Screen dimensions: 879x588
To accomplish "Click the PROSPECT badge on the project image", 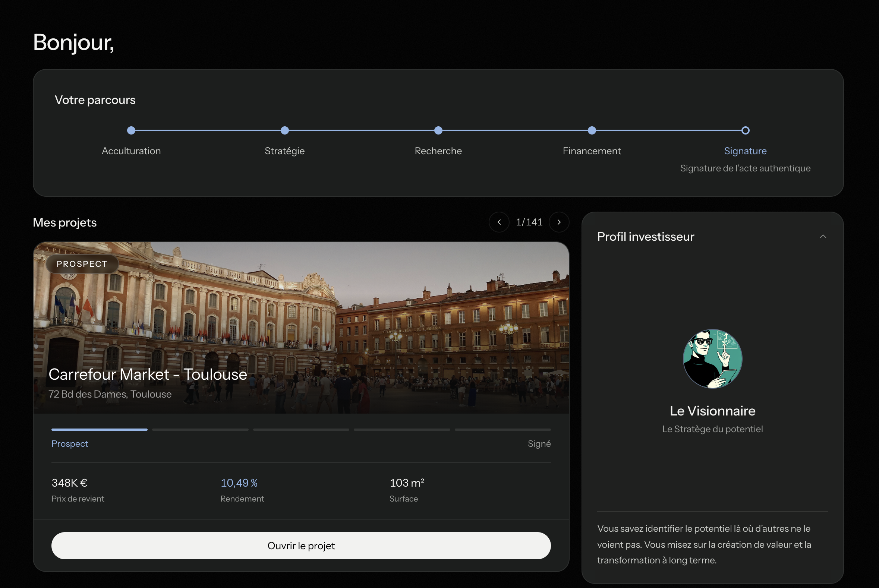I will tap(82, 263).
